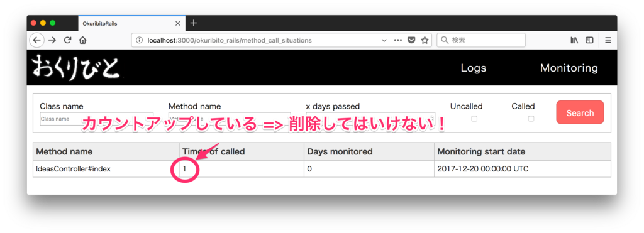Open the browser home page icon

(82, 40)
